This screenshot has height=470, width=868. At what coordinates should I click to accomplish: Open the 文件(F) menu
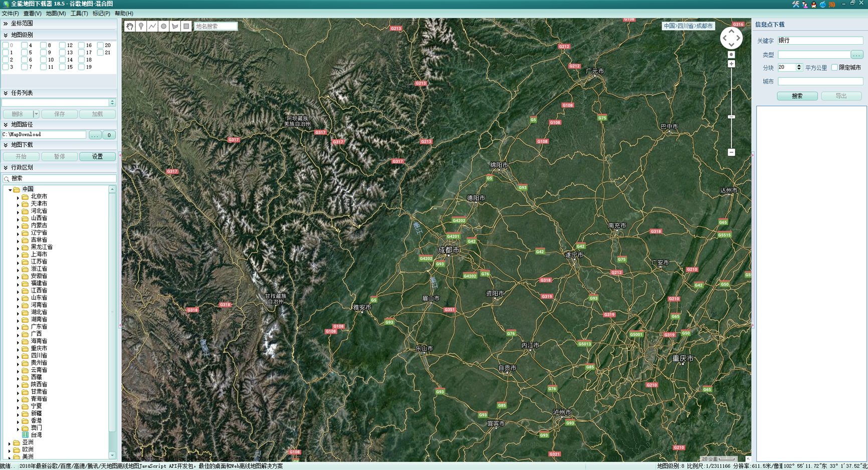tap(10, 14)
